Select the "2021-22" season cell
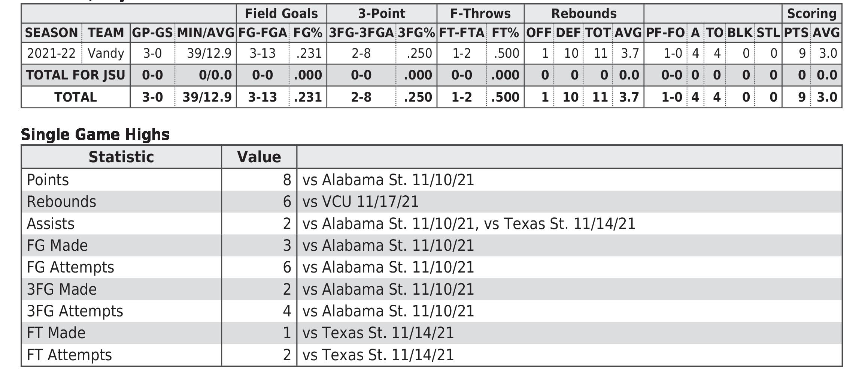This screenshot has height=385, width=868. [51, 53]
